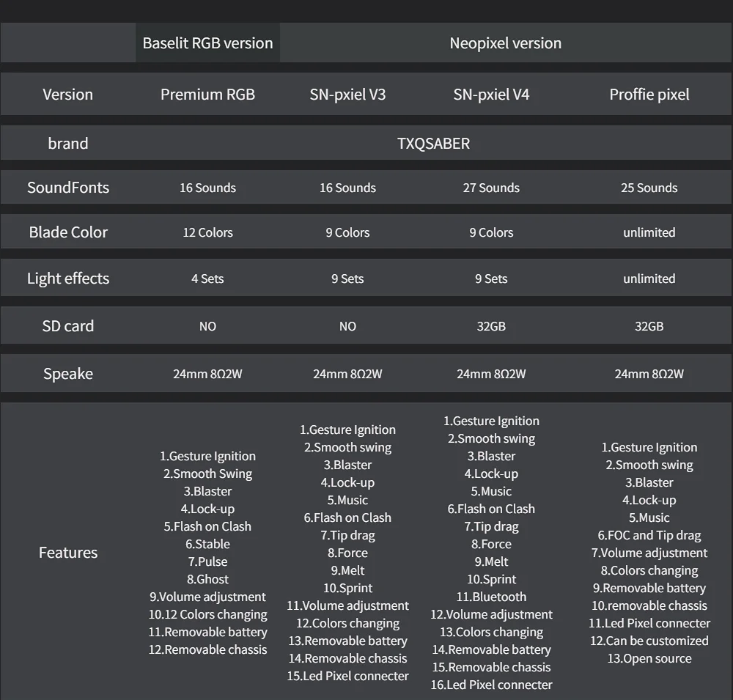Select the "27 Sounds" cell
This screenshot has width=733, height=700.
point(491,188)
